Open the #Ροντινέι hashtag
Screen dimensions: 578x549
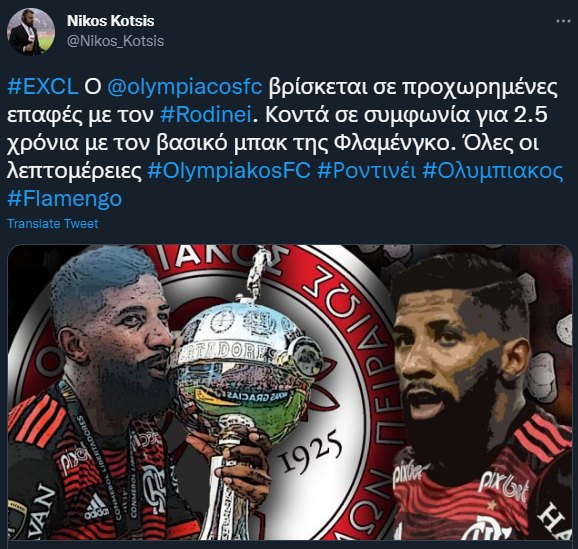[367, 171]
